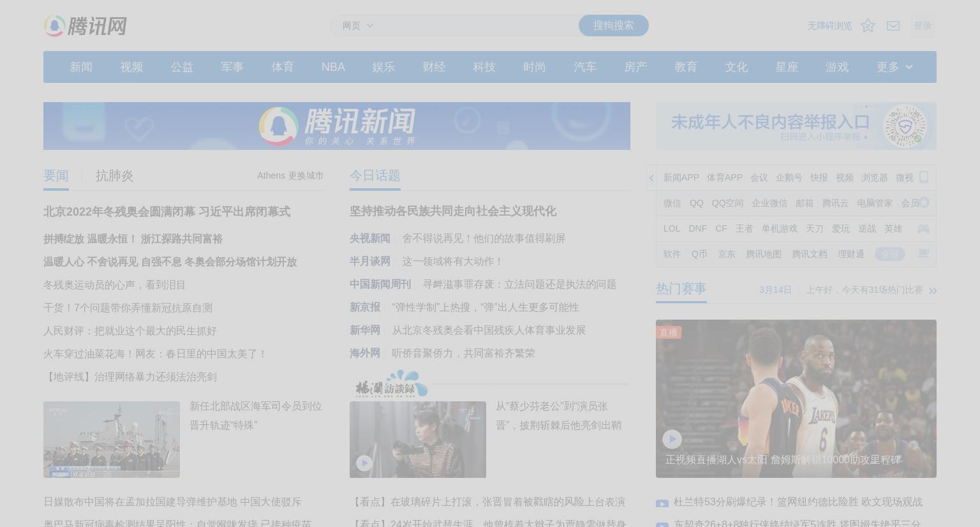Screen dimensions: 980x527
Task: Open '这一领域将有大动作！' article
Action: 453,261
